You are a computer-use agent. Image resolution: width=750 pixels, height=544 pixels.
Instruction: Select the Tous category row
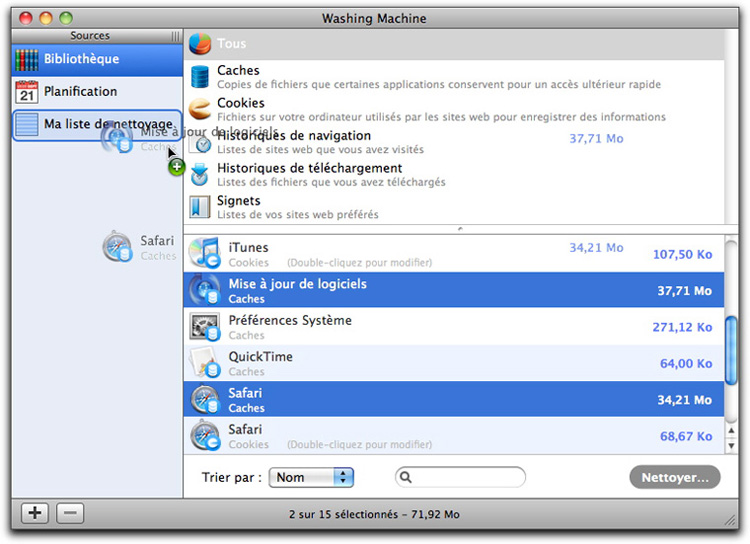454,44
